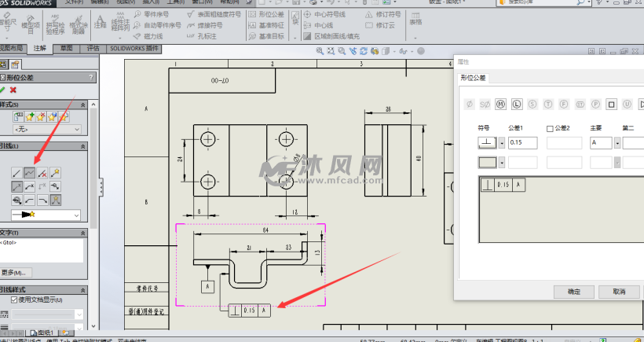This screenshot has width=644, height=342.
Task: Click the 格式涂刷器 format painter tool
Action: click(x=79, y=24)
